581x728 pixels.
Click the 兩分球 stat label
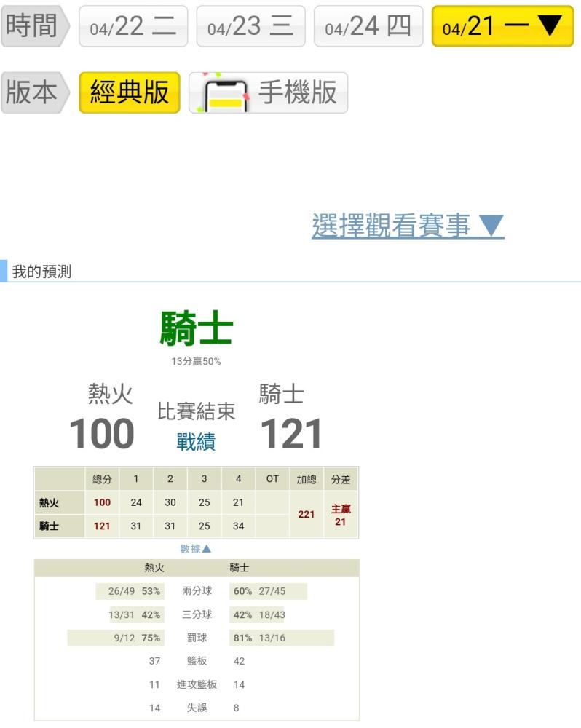point(197,591)
